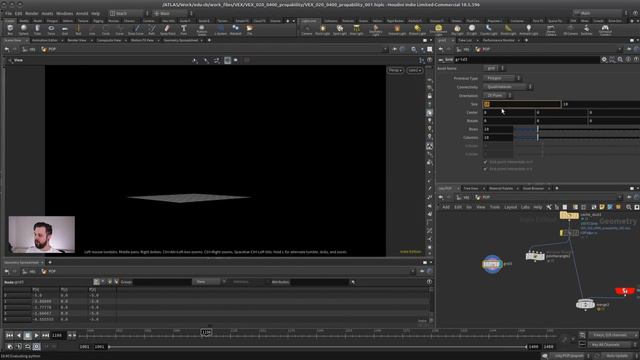Open the Orientation ZX Plane dropdown
Screen dimensions: 640x360
(498, 96)
